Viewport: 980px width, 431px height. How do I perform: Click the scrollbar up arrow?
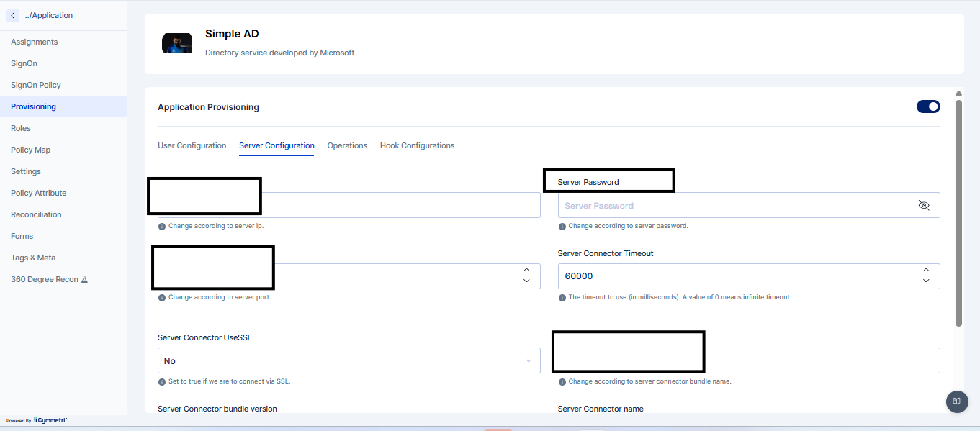(958, 94)
